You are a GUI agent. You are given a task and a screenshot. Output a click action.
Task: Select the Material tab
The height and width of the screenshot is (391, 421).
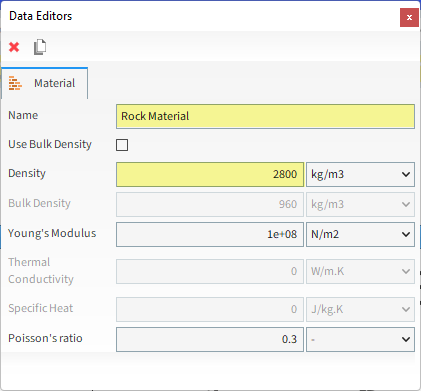point(45,83)
